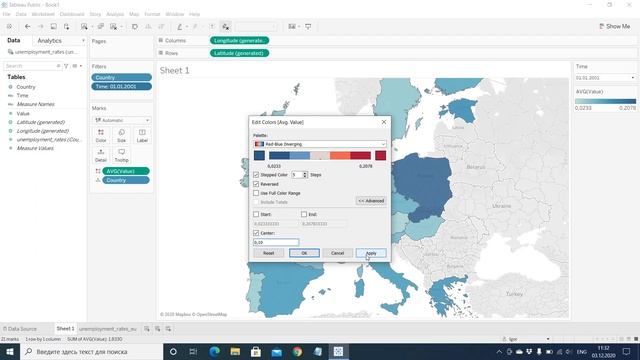Open Chrome from the taskbar
The height and width of the screenshot is (360, 640).
[297, 351]
